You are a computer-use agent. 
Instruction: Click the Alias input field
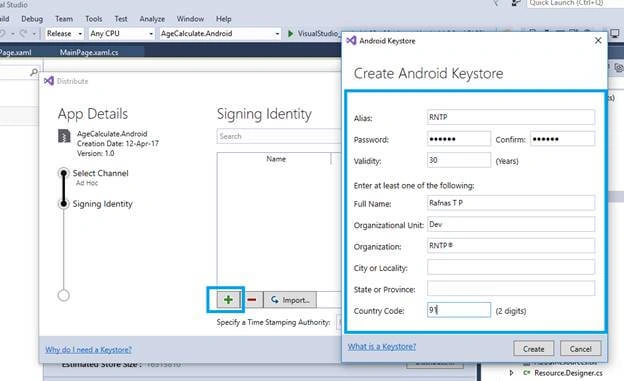coord(511,117)
